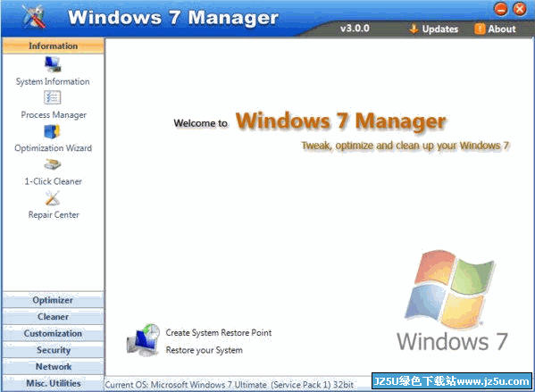The image size is (535, 392).
Task: Open the Customization category
Action: [x=54, y=333]
